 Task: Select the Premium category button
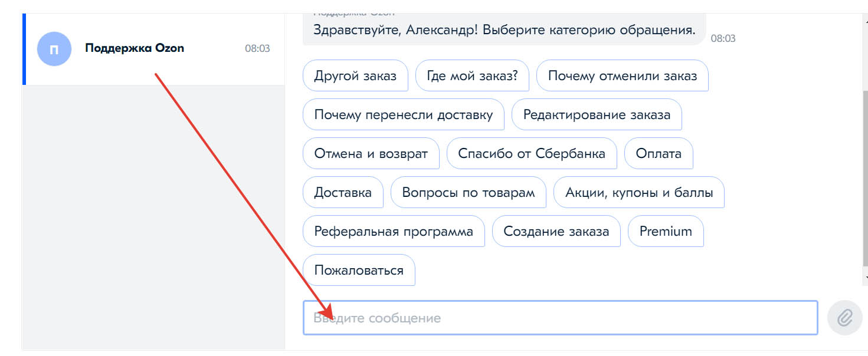click(x=666, y=232)
